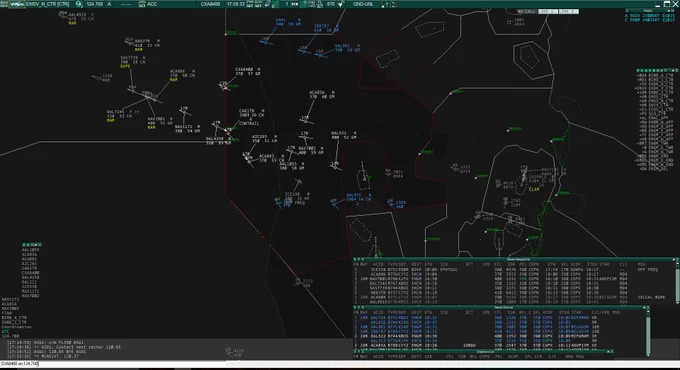680x370 pixels.
Task: Open the BIRD_4_CTR chat tab
Action: coord(14,318)
